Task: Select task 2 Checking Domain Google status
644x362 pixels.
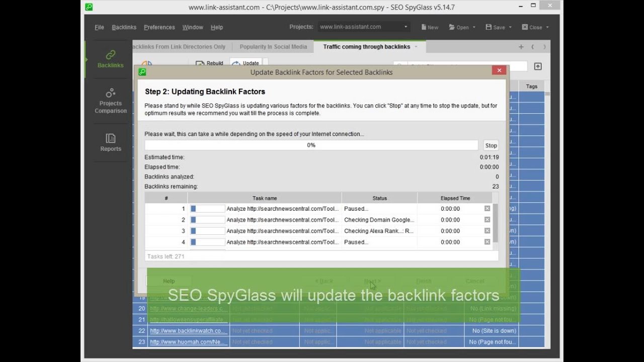Action: [379, 220]
